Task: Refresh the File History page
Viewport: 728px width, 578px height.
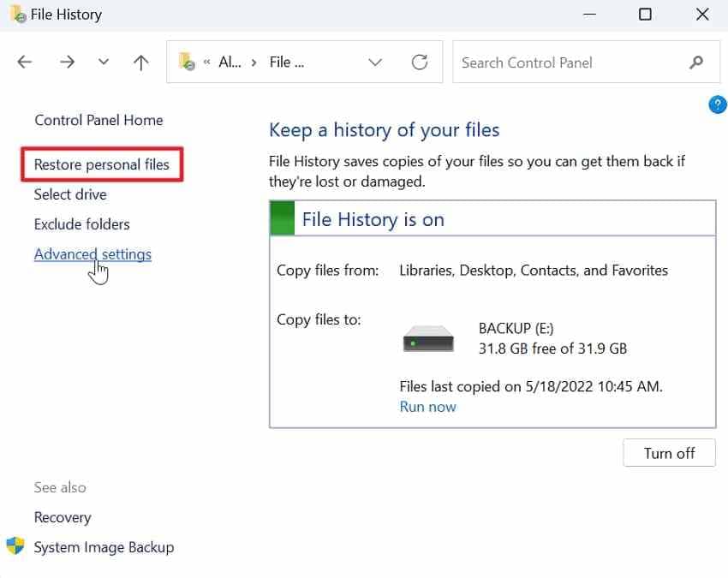Action: pyautogui.click(x=420, y=63)
